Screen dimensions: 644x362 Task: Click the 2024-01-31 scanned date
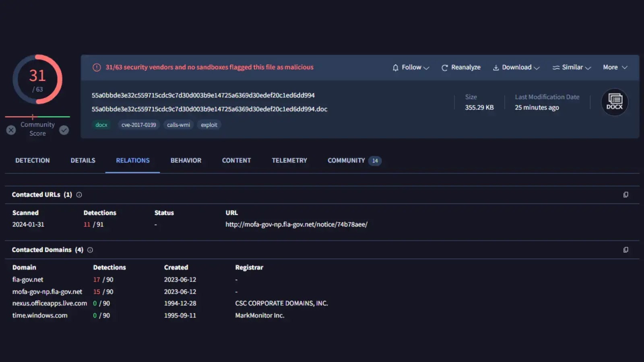pyautogui.click(x=28, y=224)
